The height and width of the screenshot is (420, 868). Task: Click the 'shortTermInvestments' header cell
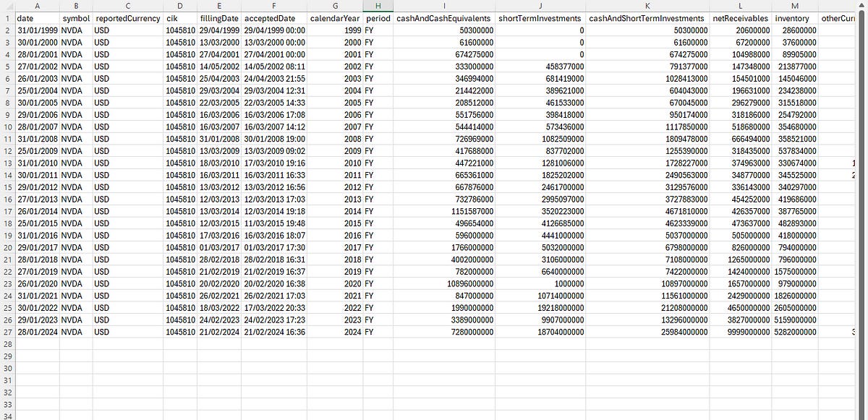pos(540,17)
